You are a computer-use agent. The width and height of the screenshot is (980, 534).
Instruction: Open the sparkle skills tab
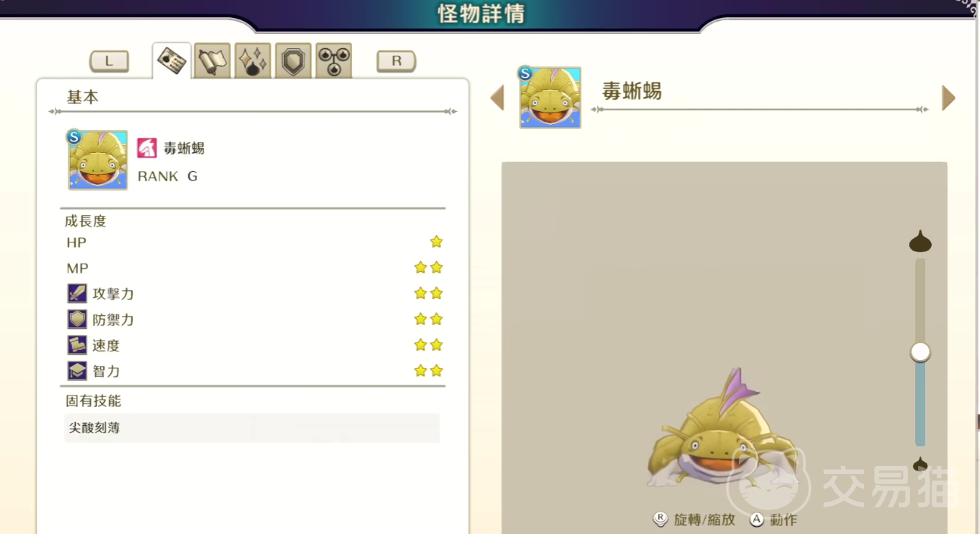pos(253,61)
